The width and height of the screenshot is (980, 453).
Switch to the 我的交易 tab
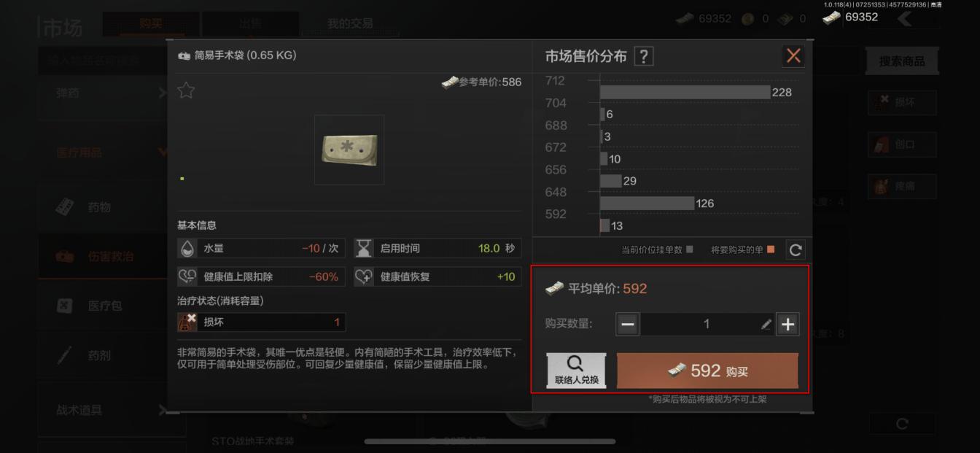[x=349, y=23]
